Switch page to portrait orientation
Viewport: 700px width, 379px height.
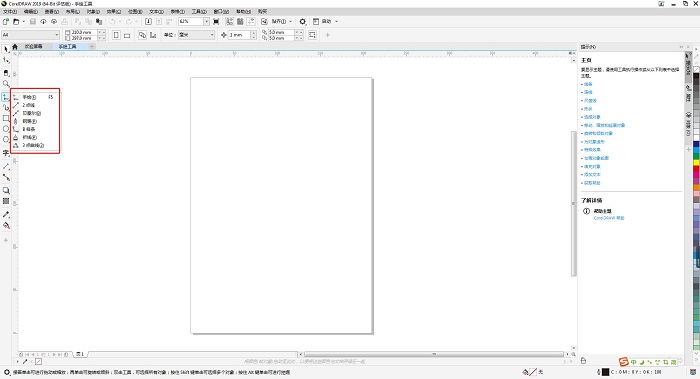click(x=116, y=35)
